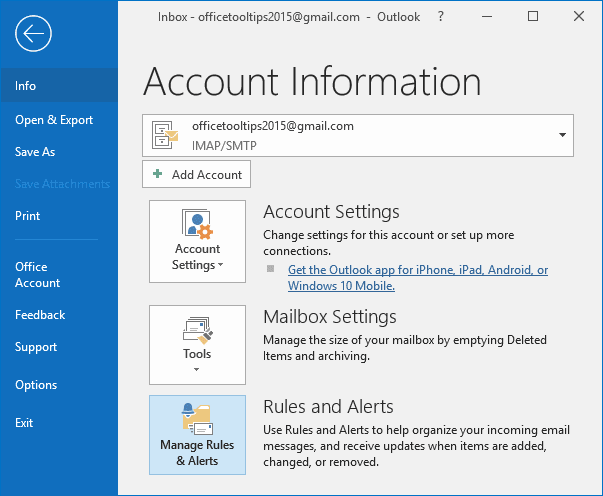Go to Office Account page
This screenshot has width=603, height=496.
point(38,275)
